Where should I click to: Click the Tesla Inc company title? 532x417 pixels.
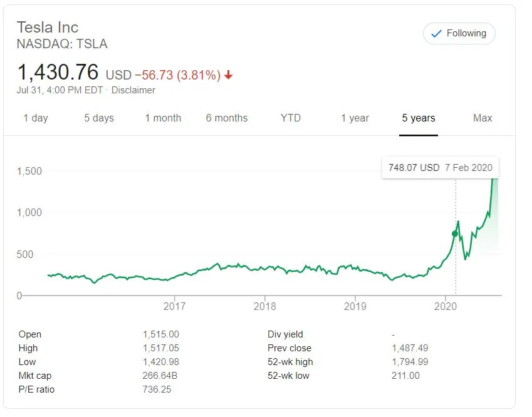(48, 27)
